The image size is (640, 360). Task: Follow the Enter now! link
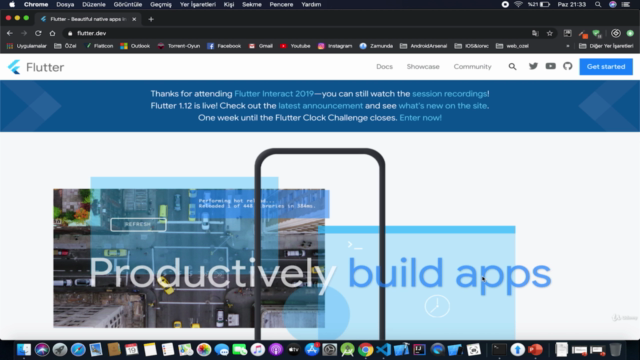(x=420, y=118)
